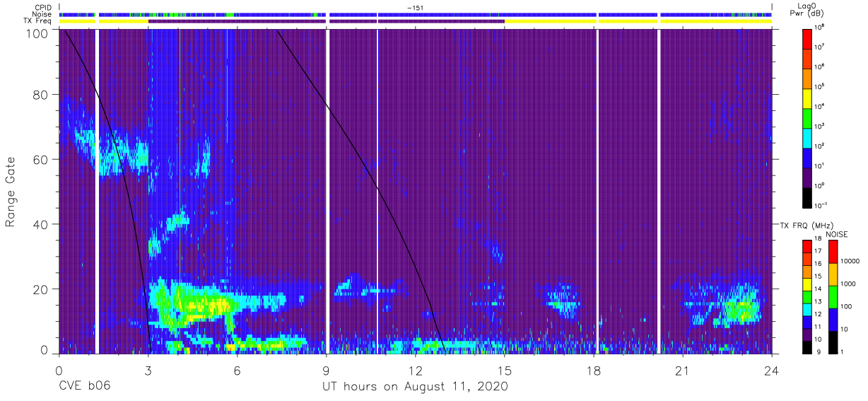Pick the green 10^3–10^4 power colorbar segment
868x401 pixels.
(x=808, y=117)
